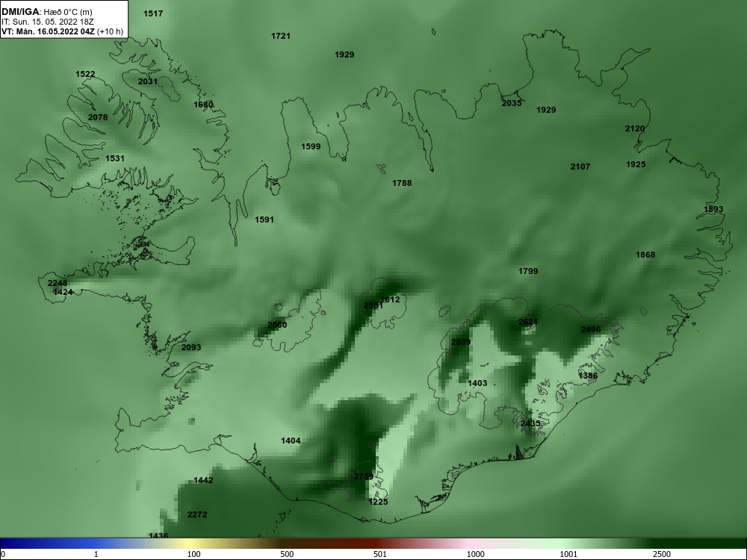The height and width of the screenshot is (560, 747).
Task: Select the 1531 height value
Action: tap(115, 158)
